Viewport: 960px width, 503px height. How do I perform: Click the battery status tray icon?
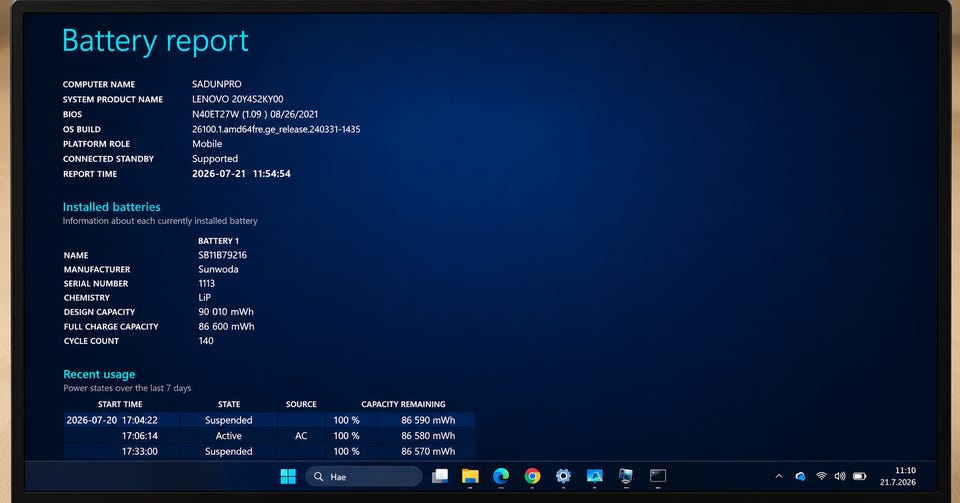860,476
